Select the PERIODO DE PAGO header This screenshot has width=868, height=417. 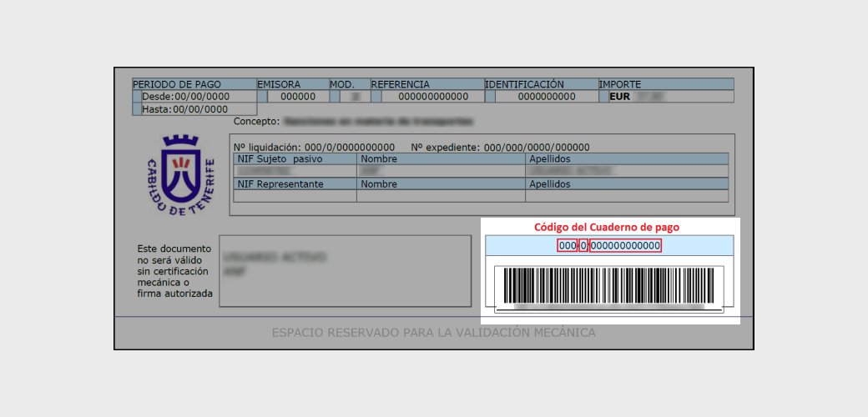[194, 84]
